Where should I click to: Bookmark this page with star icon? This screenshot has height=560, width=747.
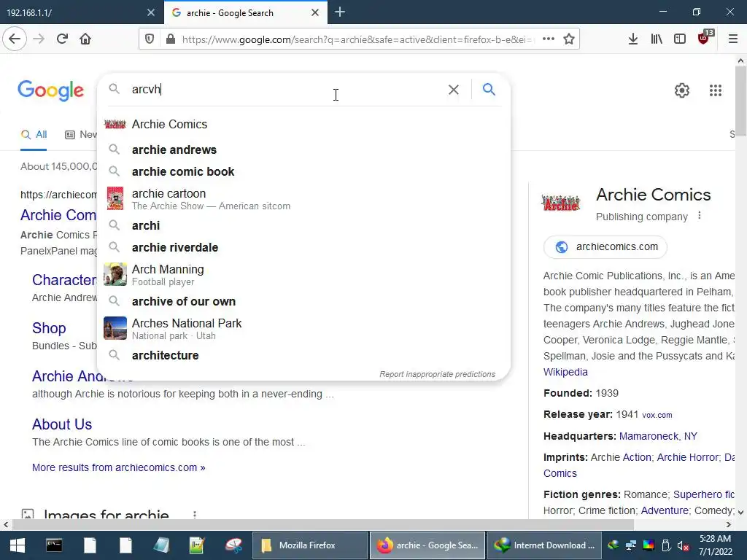click(x=569, y=39)
